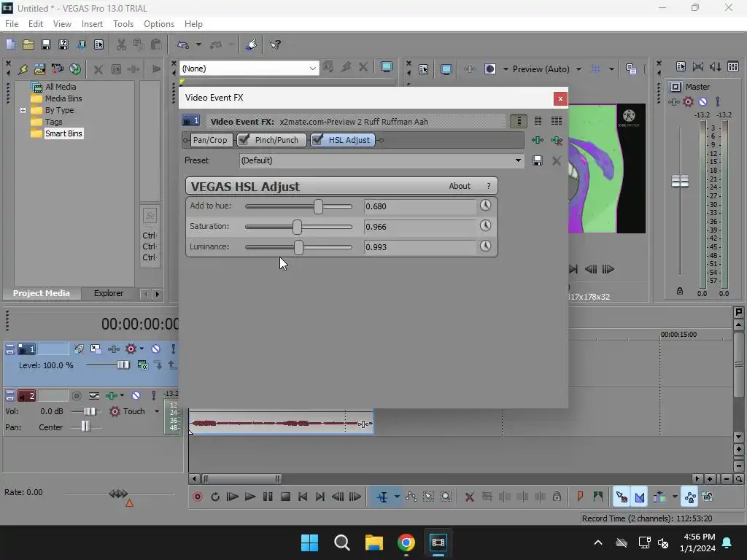This screenshot has height=560, width=747.
Task: Click the Insert Region icon in timeline toolbar
Action: coord(598,497)
